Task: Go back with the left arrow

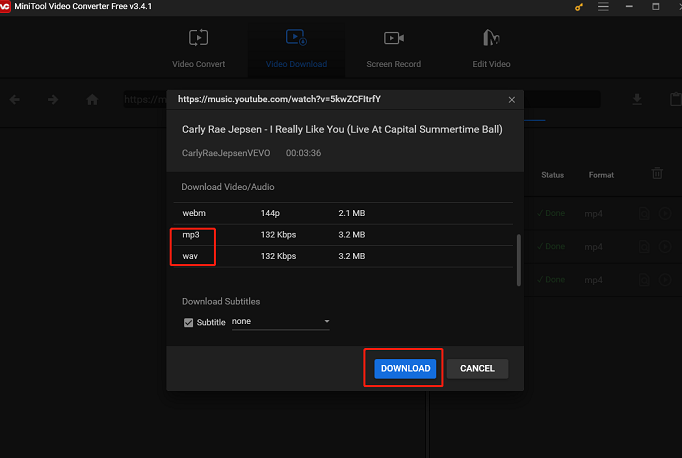Action: tap(15, 100)
